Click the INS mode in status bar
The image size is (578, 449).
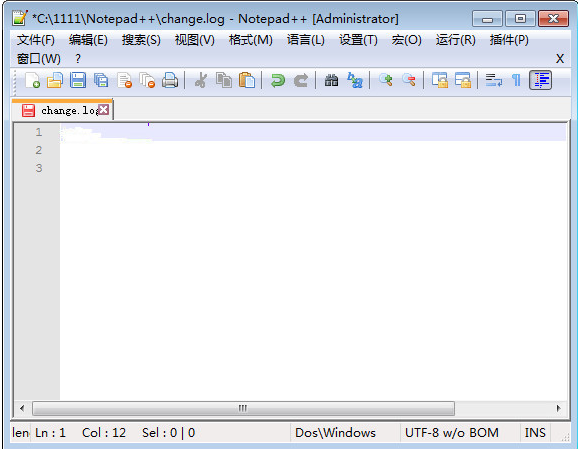535,432
